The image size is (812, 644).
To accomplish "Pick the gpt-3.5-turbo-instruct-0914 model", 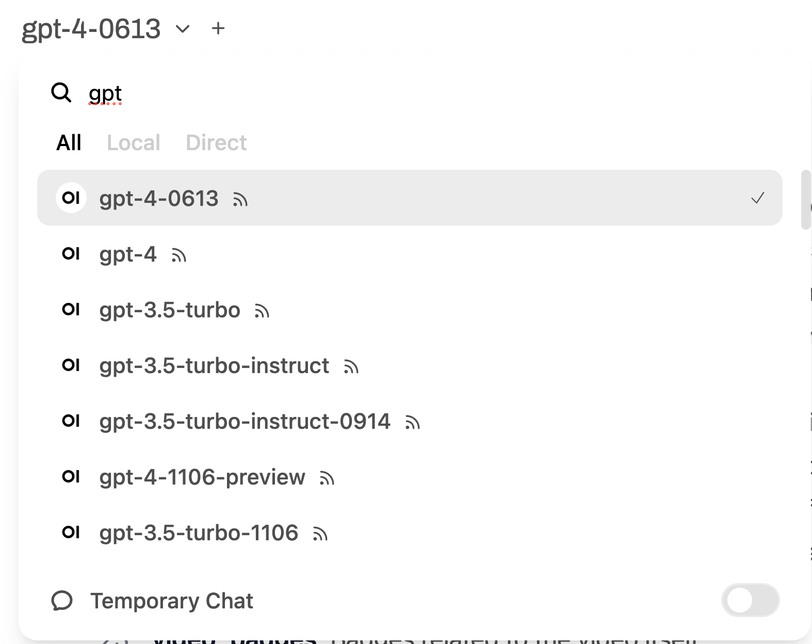I will click(245, 421).
